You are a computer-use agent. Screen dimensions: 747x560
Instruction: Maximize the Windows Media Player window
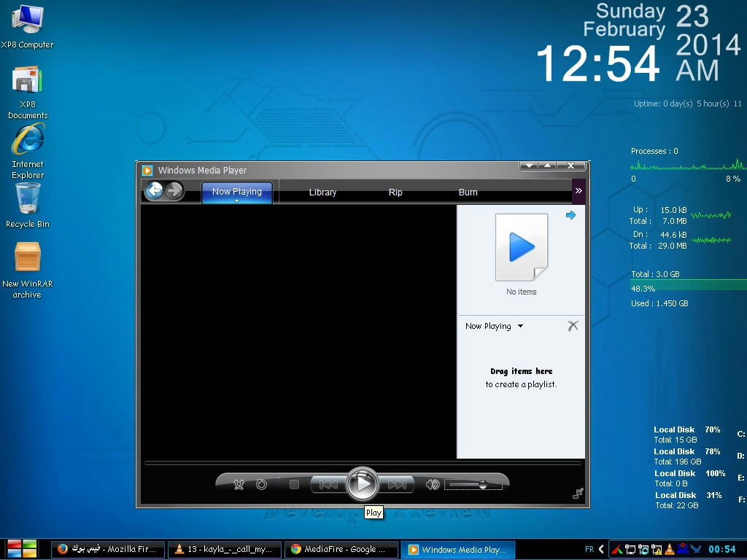[x=548, y=166]
